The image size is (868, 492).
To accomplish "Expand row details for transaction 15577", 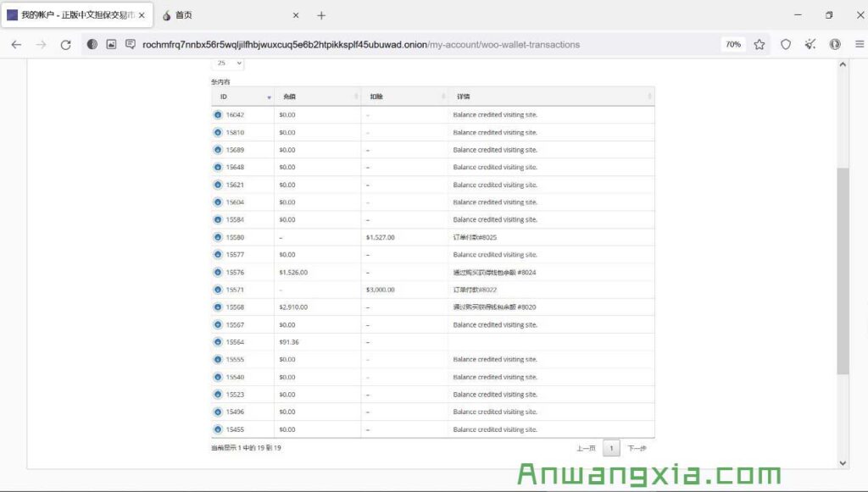I will click(218, 255).
